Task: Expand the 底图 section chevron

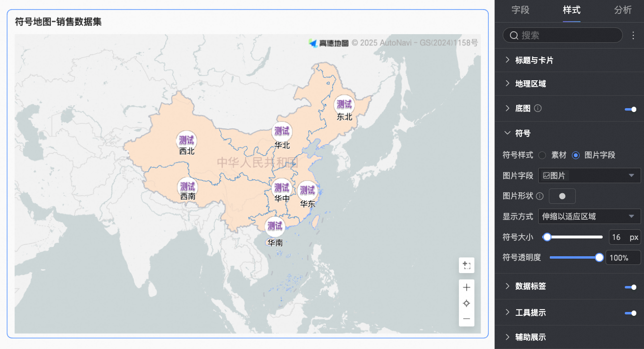Action: 508,108
